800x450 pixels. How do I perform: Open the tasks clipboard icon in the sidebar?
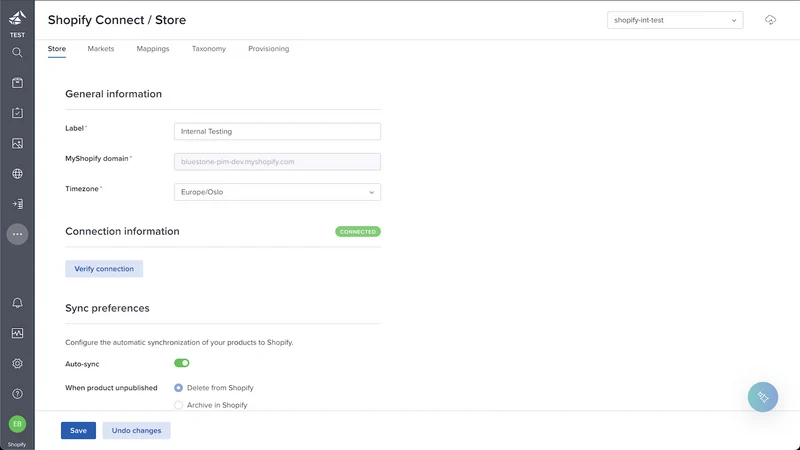(x=17, y=113)
